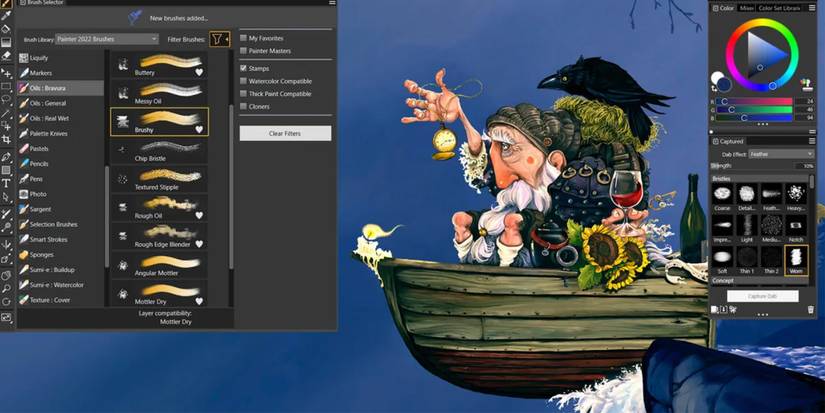Viewport: 825px width, 413px height.
Task: Select the Text tool in the toolbox
Action: [7, 183]
